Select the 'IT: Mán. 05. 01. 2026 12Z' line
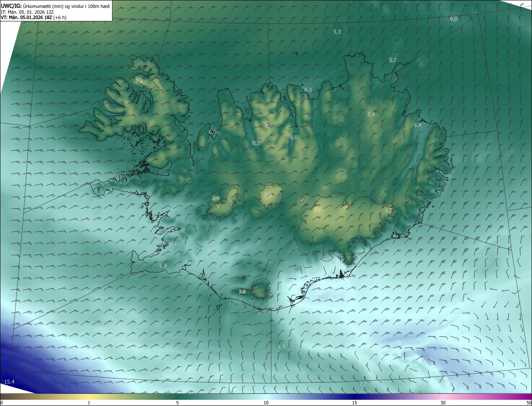The width and height of the screenshot is (532, 406). click(x=27, y=12)
